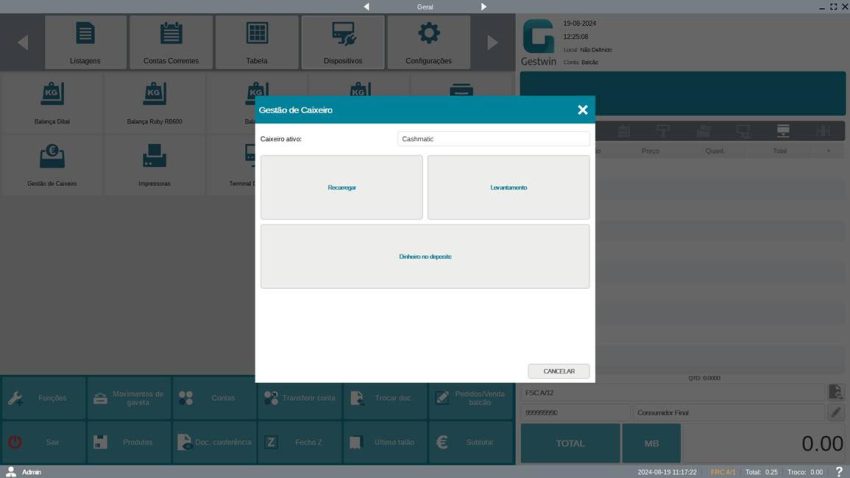Click the Caixeiro ativo input field
Screen dimensions: 850x478
[x=493, y=139]
